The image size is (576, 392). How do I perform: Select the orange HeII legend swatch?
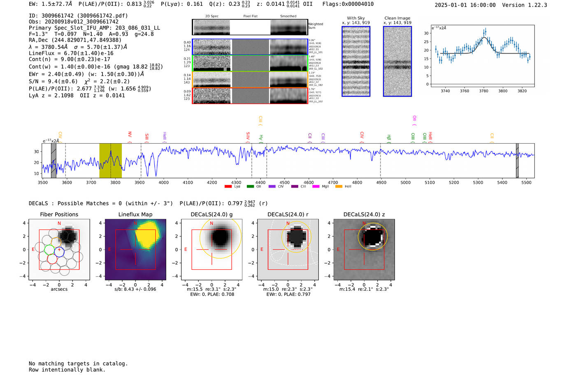(x=339, y=187)
